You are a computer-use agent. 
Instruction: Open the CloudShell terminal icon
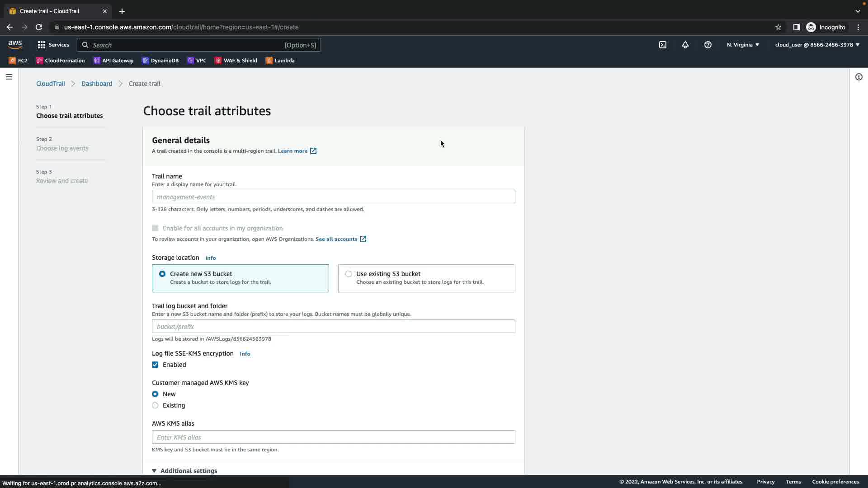pyautogui.click(x=662, y=45)
